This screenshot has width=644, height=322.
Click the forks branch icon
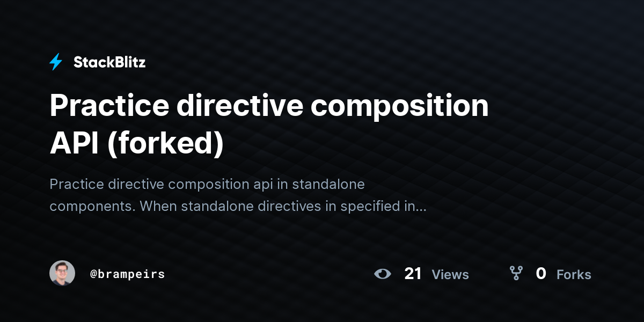pos(516,274)
